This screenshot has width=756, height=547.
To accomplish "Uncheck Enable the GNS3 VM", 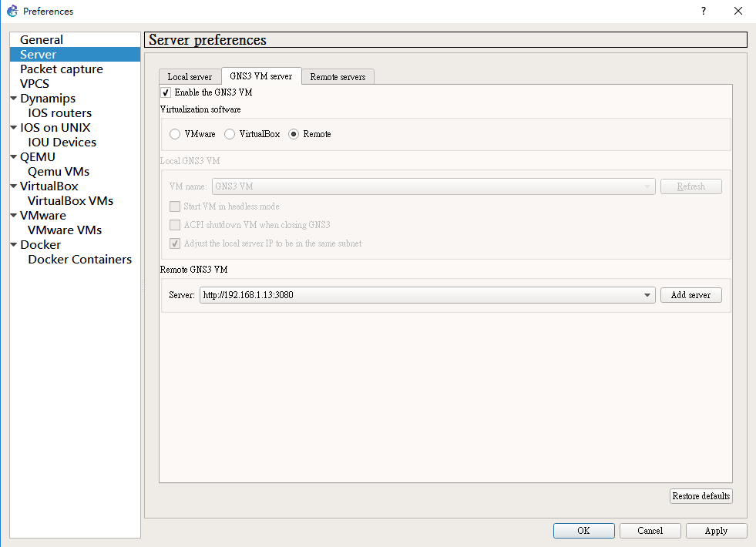I will pyautogui.click(x=166, y=92).
